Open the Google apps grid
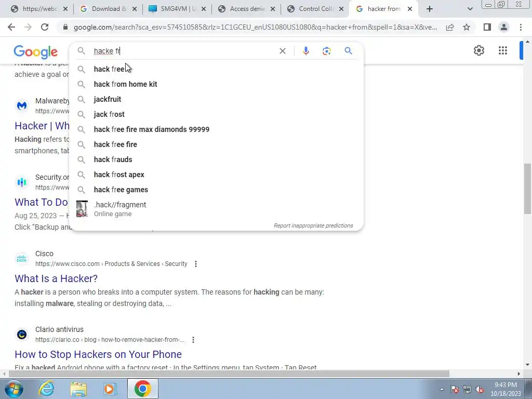 [503, 50]
